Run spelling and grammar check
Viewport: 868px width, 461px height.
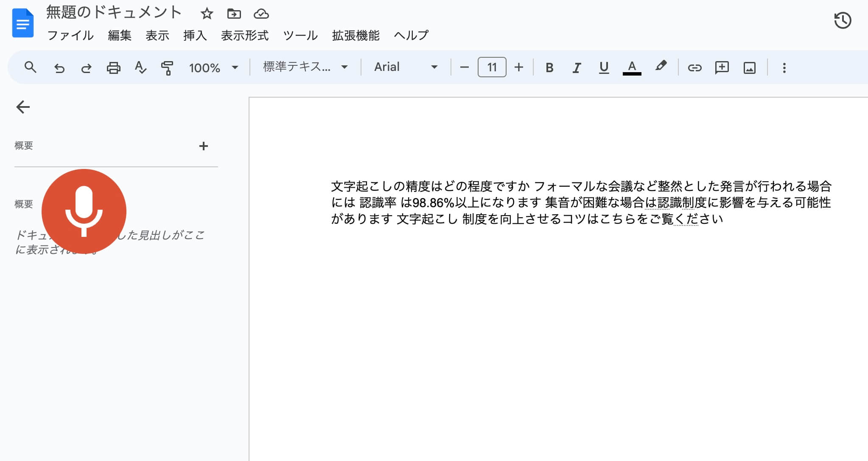(x=140, y=67)
